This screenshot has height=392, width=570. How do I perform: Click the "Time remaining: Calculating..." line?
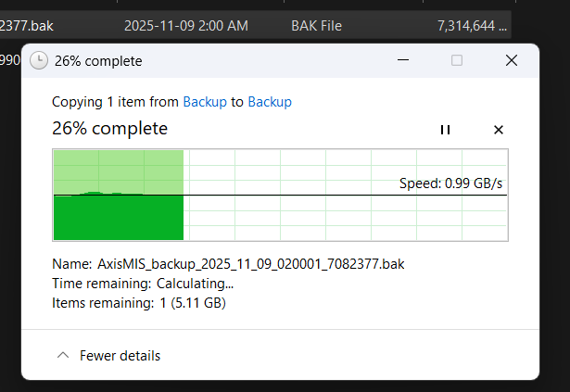point(143,283)
